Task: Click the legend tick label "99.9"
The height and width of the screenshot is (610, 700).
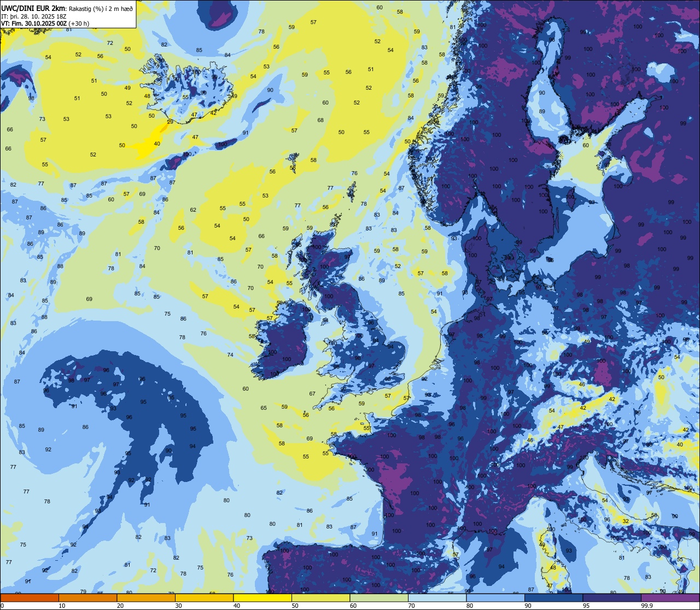Action: 647,606
